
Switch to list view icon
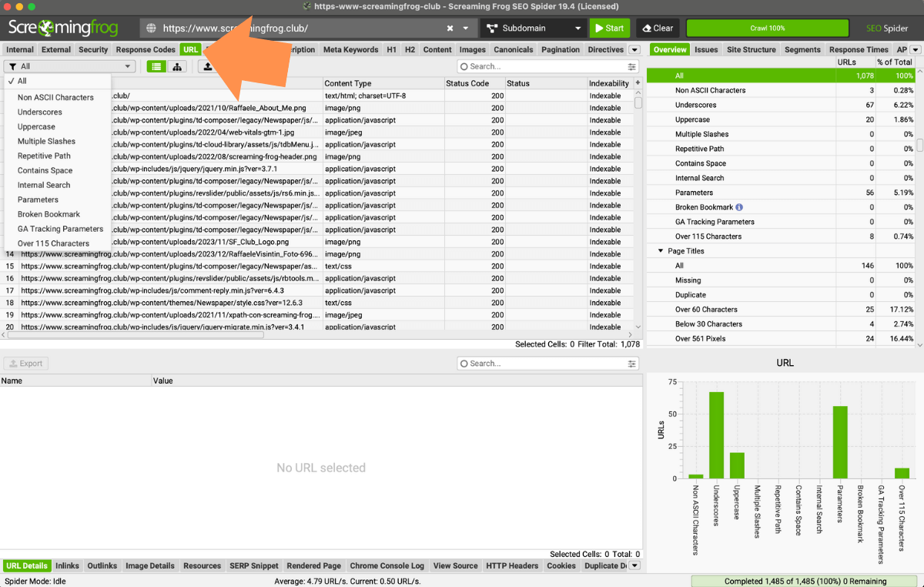(156, 67)
